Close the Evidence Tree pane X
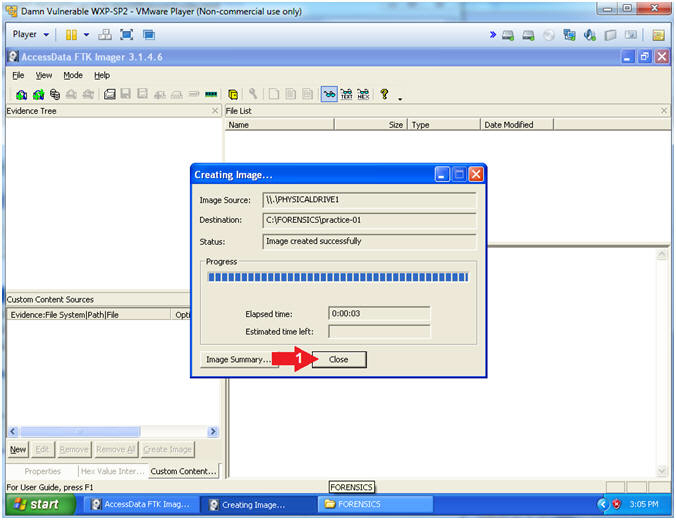Image resolution: width=676 pixels, height=520 pixels. (x=215, y=111)
